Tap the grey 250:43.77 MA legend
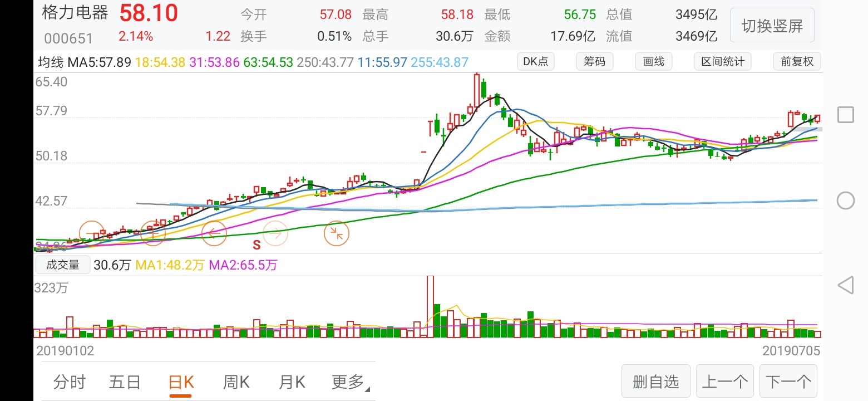Image resolution: width=868 pixels, height=401 pixels. [x=325, y=62]
